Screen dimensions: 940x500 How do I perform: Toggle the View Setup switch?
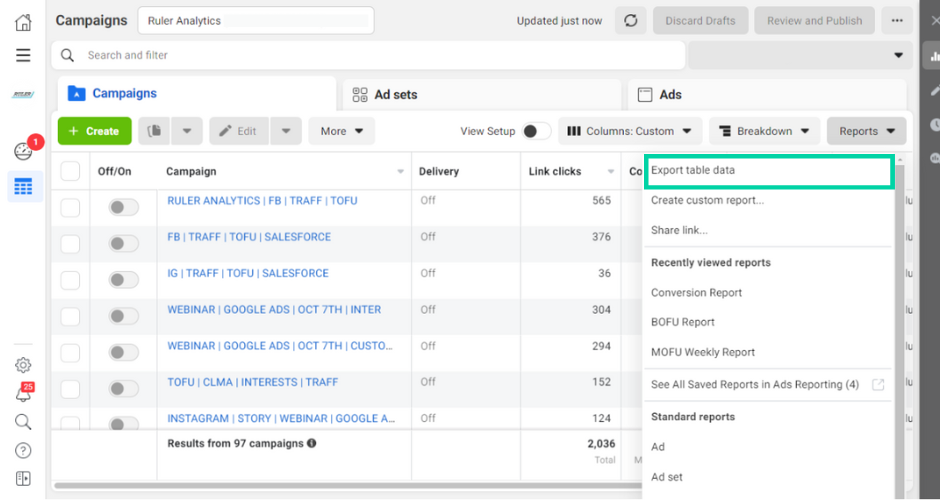tap(535, 131)
